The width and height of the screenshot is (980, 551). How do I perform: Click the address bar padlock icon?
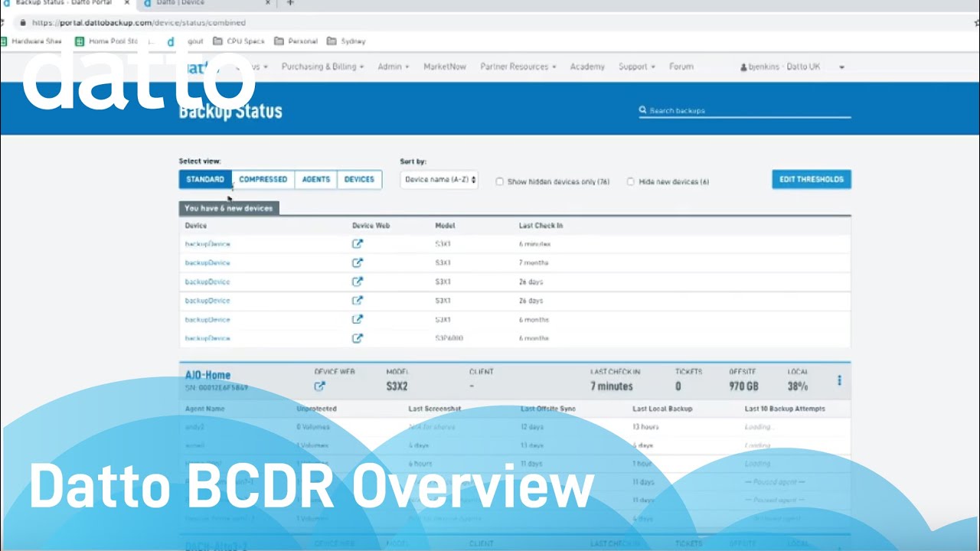pos(23,23)
